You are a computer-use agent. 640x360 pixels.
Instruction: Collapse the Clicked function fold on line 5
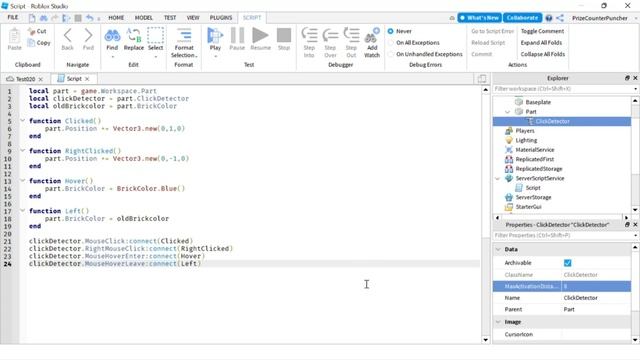pyautogui.click(x=23, y=120)
